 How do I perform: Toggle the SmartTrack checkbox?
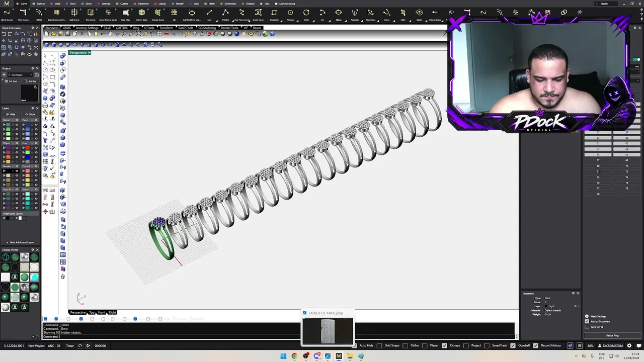(x=487, y=346)
